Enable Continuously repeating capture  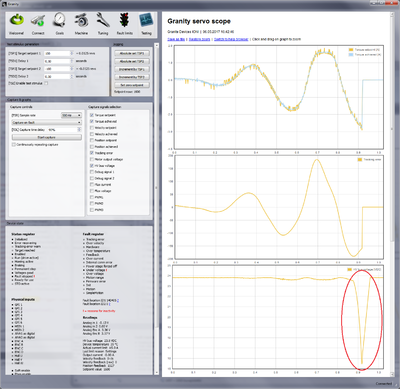pos(14,145)
